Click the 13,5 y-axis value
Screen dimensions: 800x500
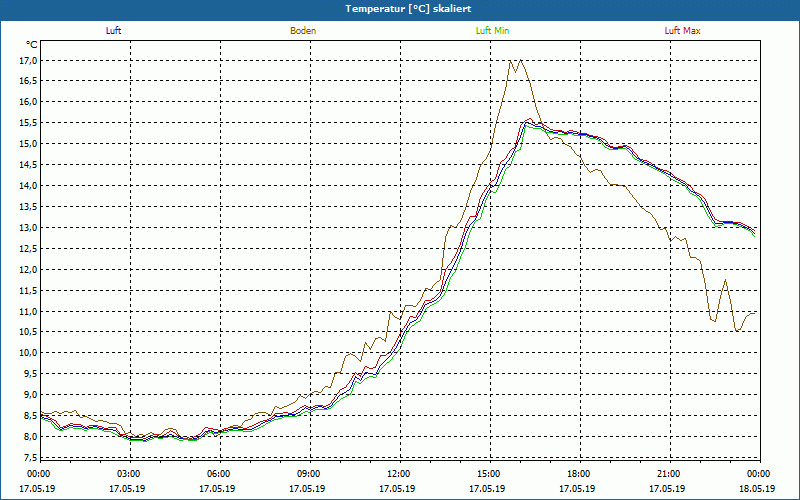29,207
